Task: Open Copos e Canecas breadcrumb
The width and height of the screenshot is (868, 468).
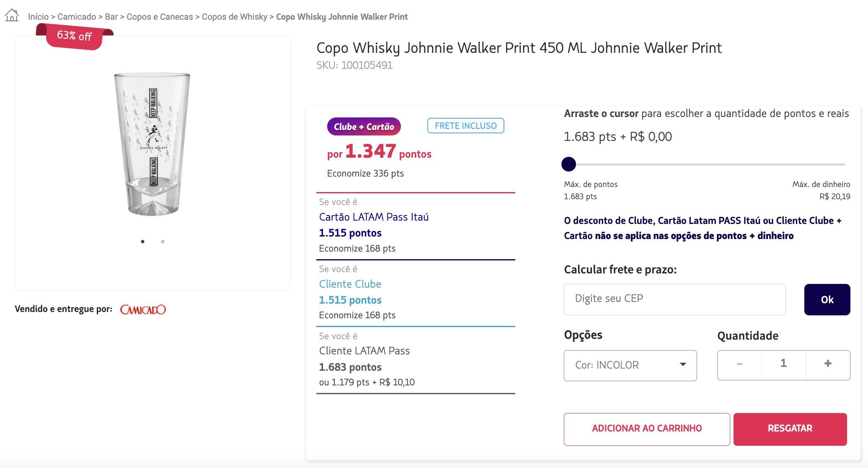Action: (x=160, y=17)
